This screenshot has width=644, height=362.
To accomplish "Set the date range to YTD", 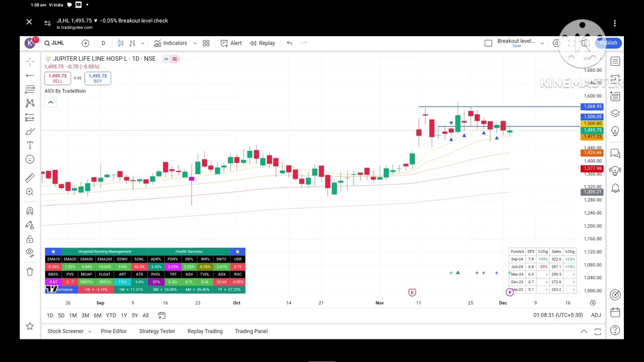I will (111, 315).
